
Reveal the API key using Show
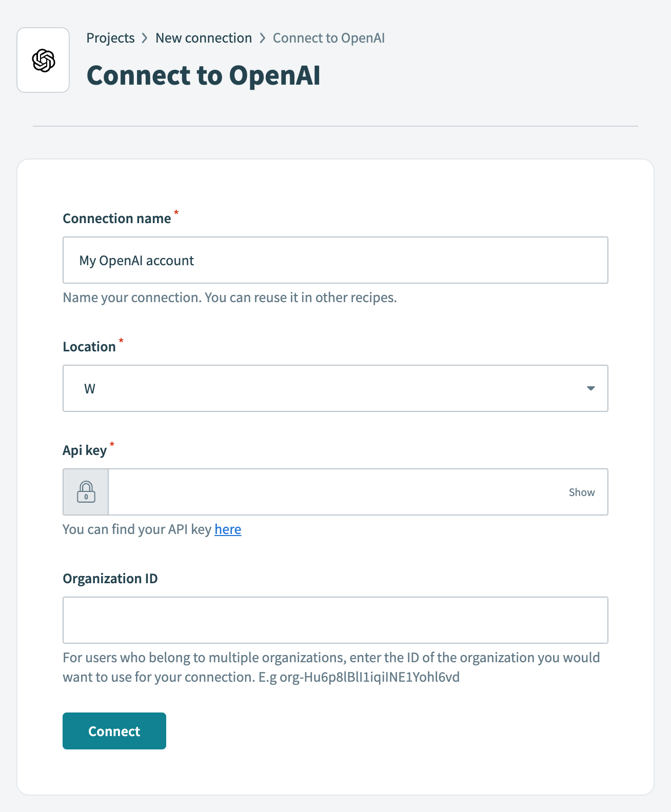pos(581,492)
